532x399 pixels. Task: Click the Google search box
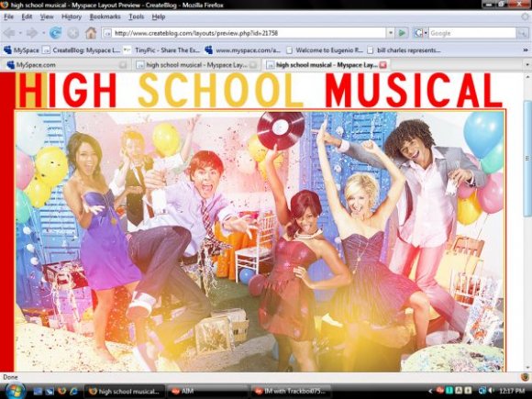click(472, 33)
